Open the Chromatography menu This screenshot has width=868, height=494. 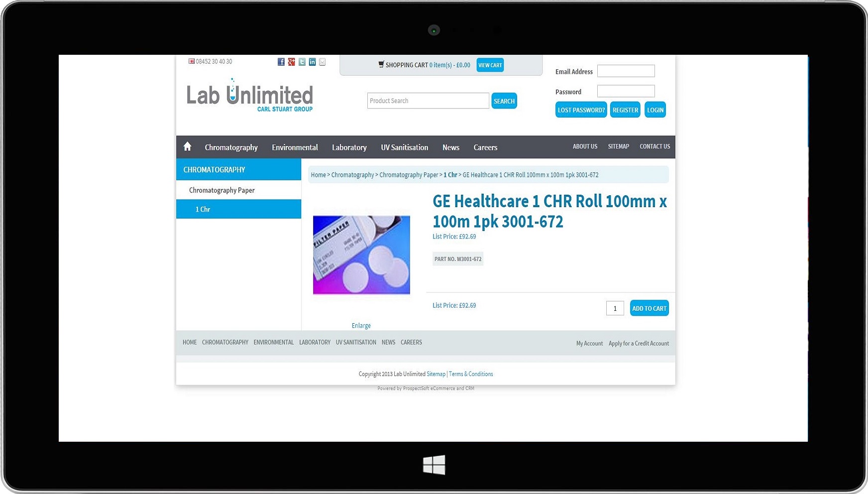[231, 147]
